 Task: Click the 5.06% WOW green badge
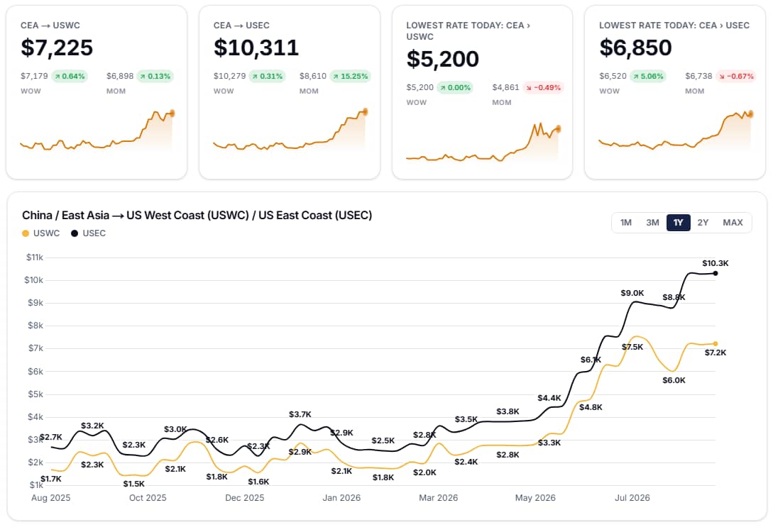648,77
